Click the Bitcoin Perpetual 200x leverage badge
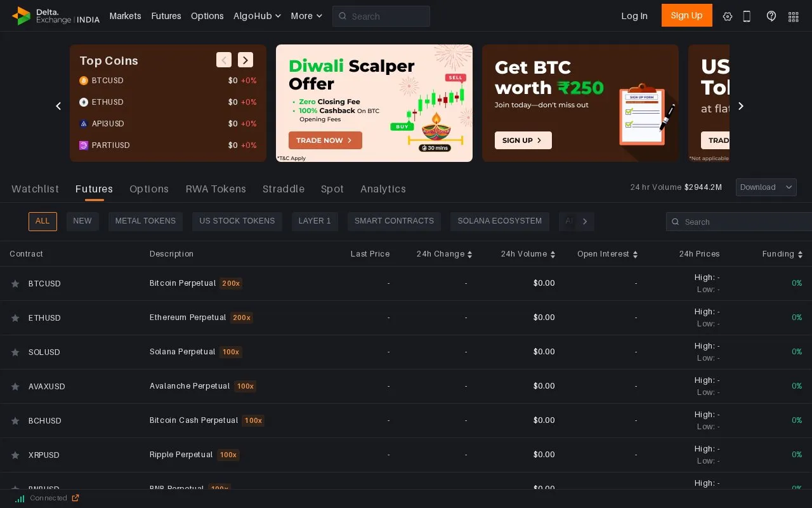 pyautogui.click(x=231, y=283)
